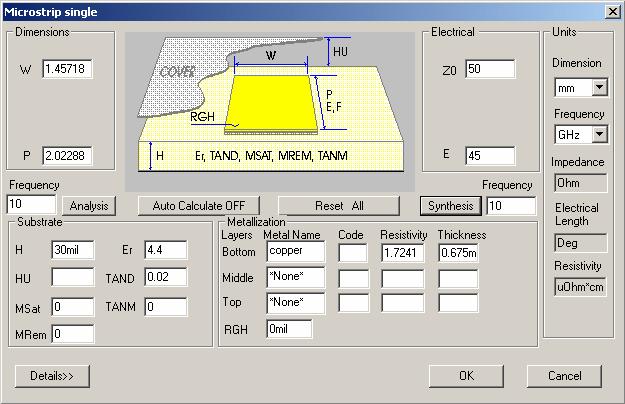This screenshot has width=625, height=404.
Task: Click the Bottom layer Code field
Action: [x=353, y=253]
